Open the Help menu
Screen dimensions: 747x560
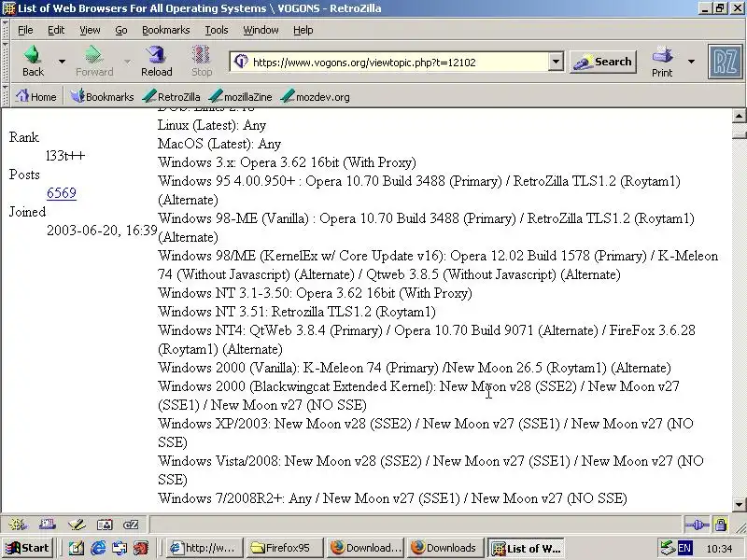coord(303,30)
